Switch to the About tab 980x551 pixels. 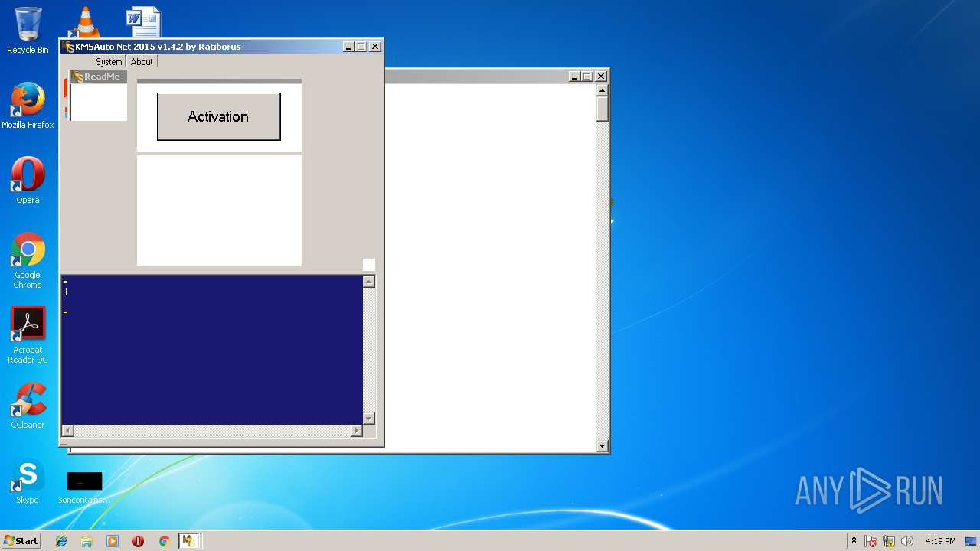pyautogui.click(x=142, y=62)
